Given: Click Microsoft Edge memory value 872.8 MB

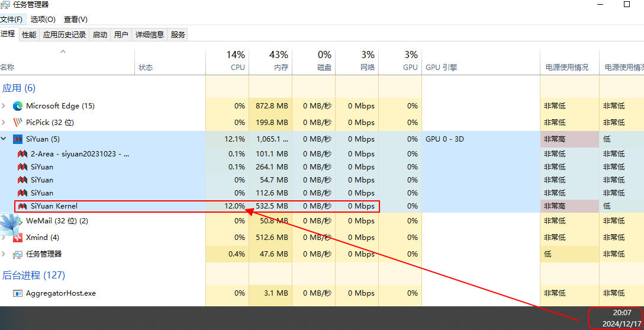Looking at the screenshot, I should (272, 106).
